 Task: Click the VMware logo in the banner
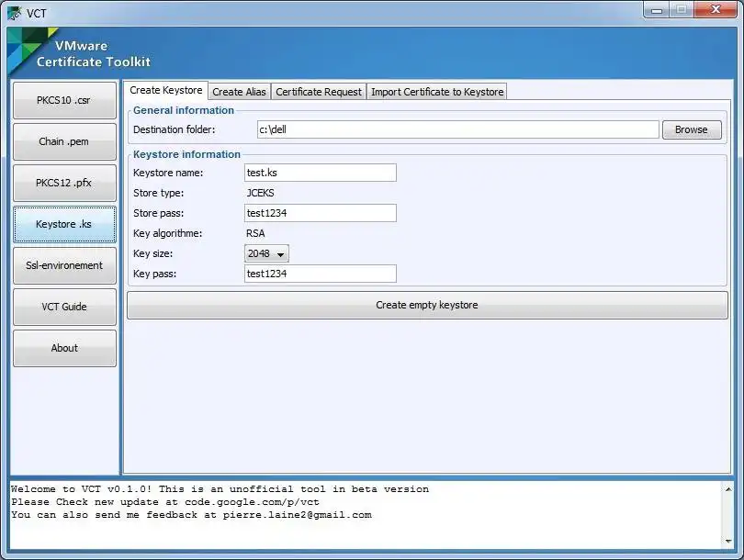click(x=31, y=50)
